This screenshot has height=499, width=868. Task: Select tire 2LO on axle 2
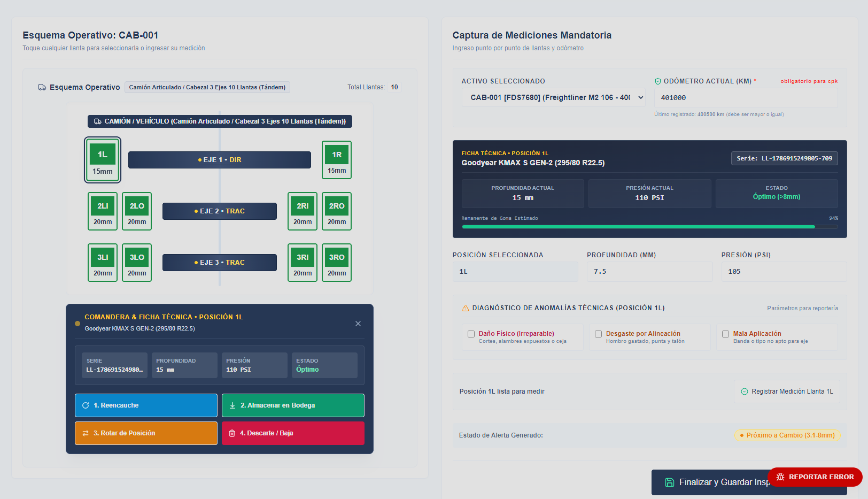click(x=137, y=211)
